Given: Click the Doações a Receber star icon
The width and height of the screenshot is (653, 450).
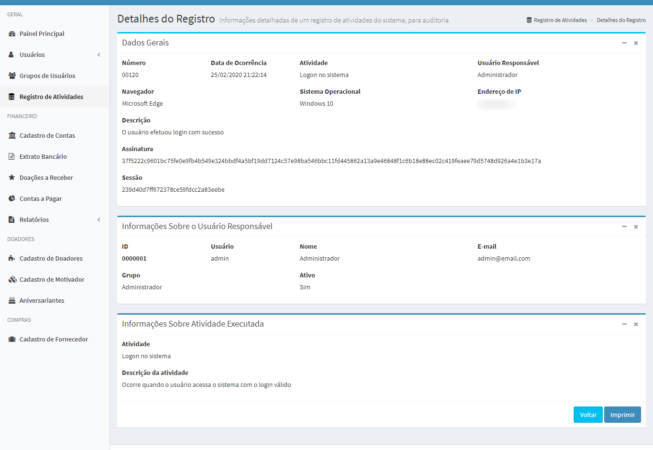Looking at the screenshot, I should (x=11, y=177).
